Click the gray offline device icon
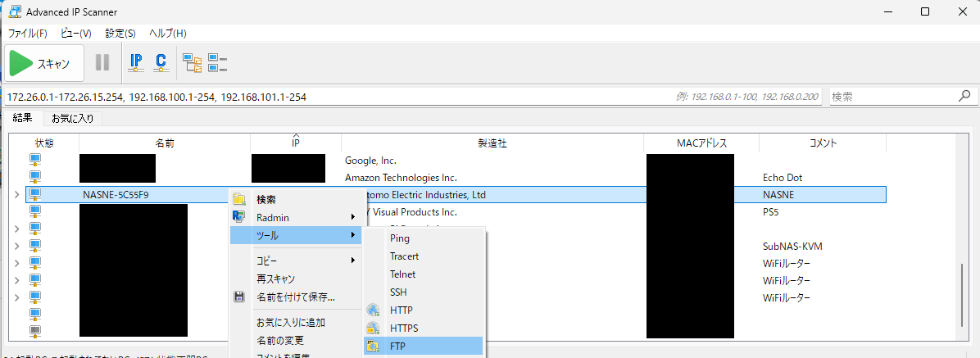This screenshot has width=980, height=358. coord(35,330)
